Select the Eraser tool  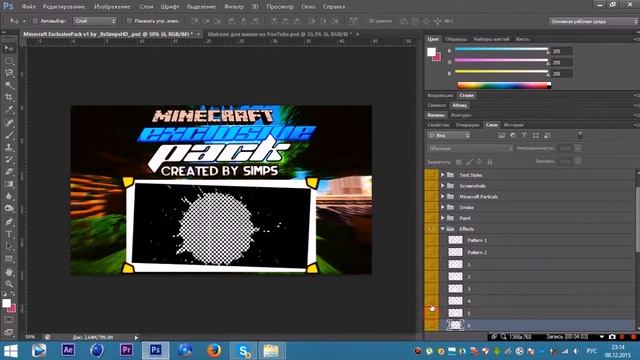coord(9,172)
